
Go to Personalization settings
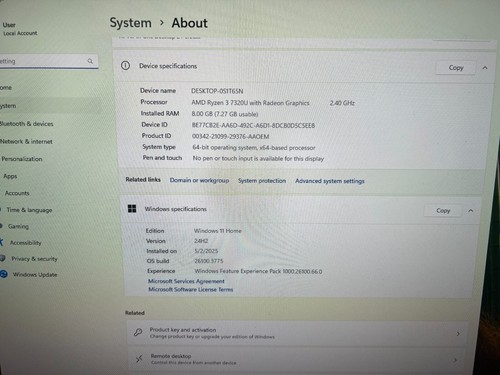coord(22,159)
